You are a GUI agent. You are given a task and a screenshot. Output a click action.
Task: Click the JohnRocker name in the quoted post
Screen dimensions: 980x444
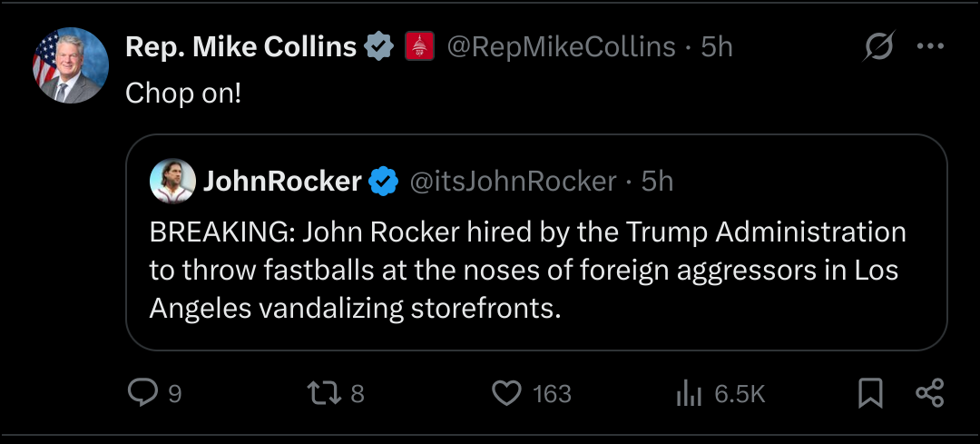tap(282, 182)
